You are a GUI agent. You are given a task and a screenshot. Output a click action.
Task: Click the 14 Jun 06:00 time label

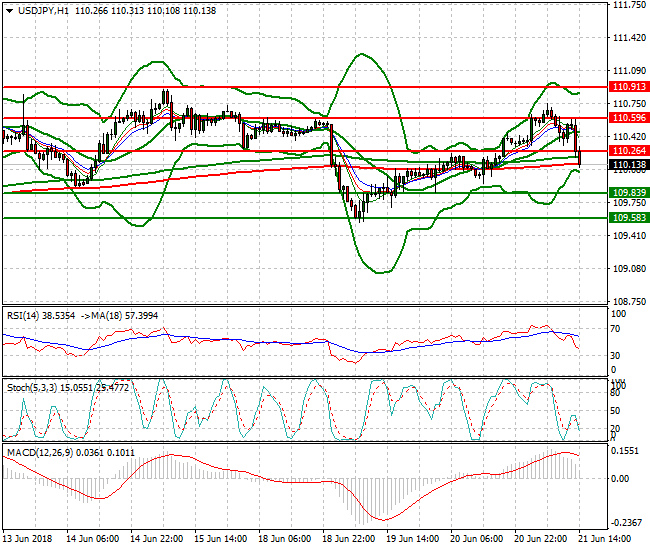[92, 539]
